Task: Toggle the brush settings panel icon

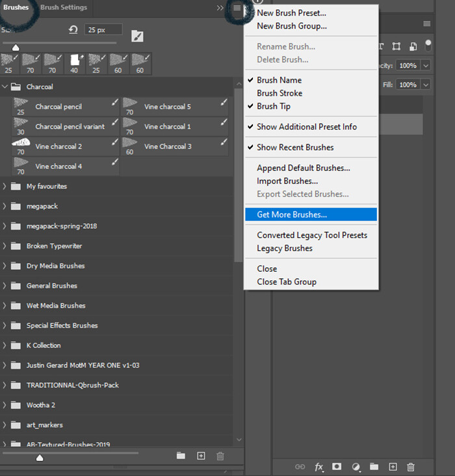Action: (137, 36)
